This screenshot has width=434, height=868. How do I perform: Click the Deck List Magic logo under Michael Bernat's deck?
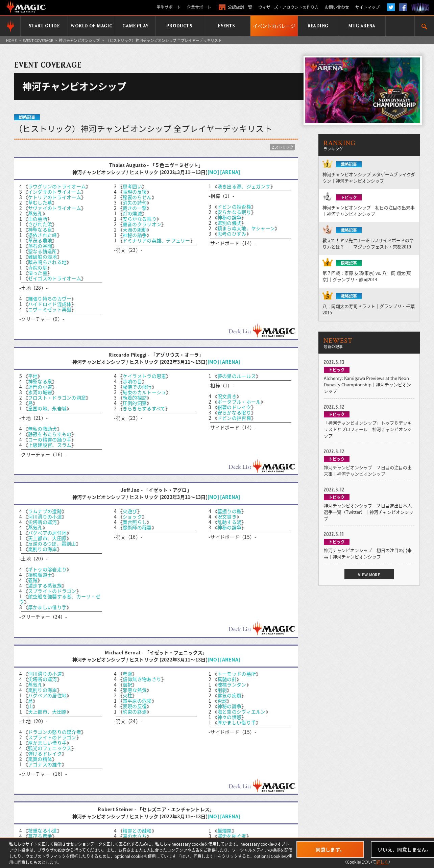coord(262,786)
